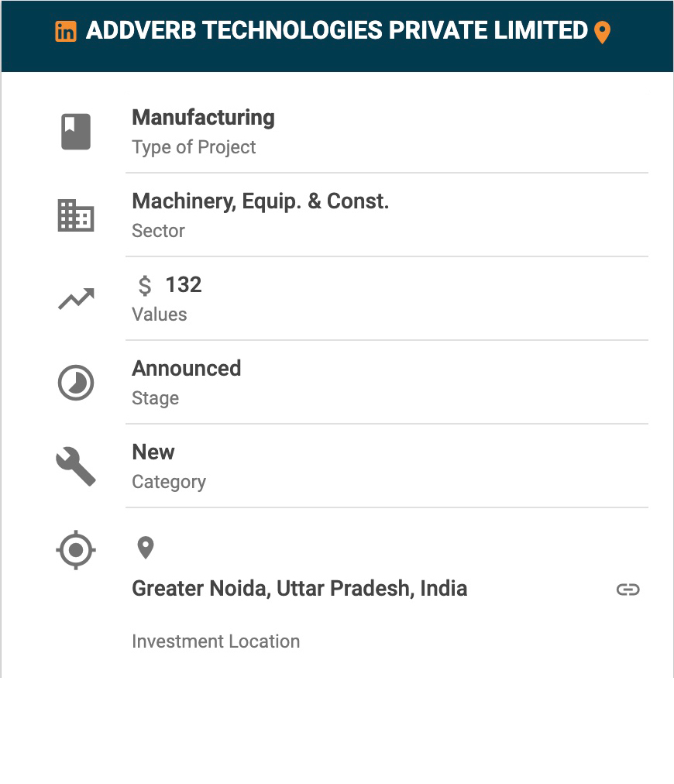Click the building icon for Sector
The height and width of the screenshot is (784, 674).
(76, 215)
